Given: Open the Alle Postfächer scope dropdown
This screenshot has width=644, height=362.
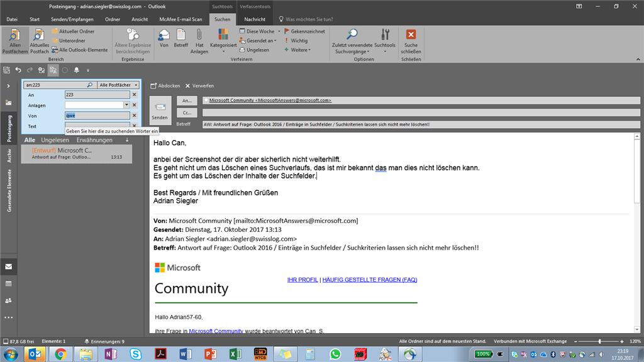Looking at the screenshot, I should [x=118, y=85].
